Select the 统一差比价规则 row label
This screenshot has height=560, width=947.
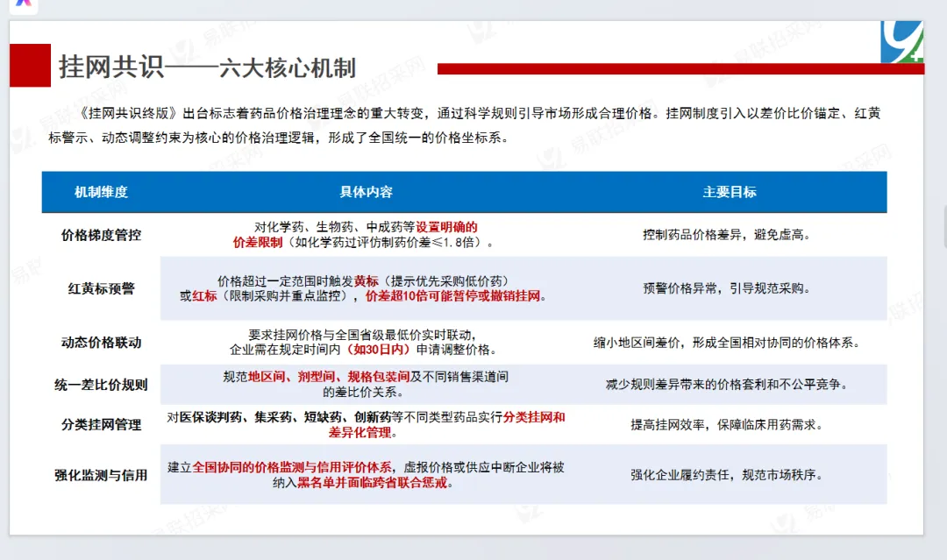(101, 385)
